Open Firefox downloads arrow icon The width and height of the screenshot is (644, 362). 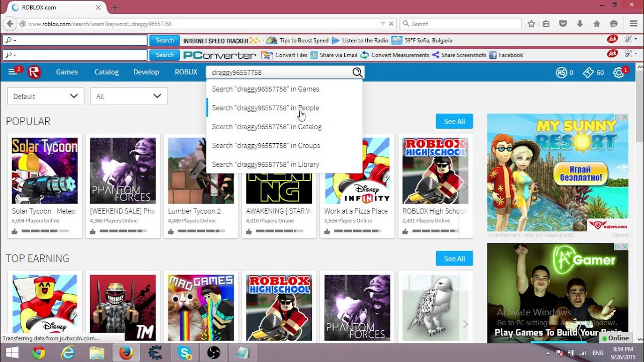click(580, 24)
